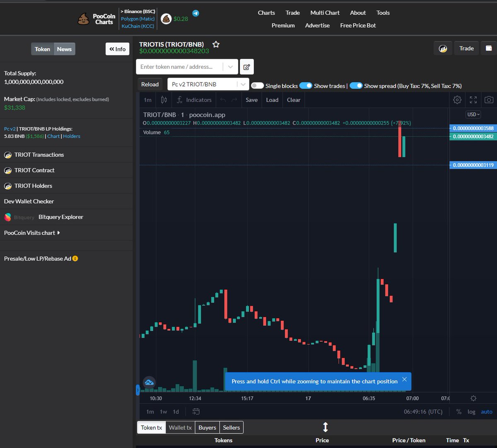Set the 1d date range
Image resolution: width=497 pixels, height=448 pixels.
click(176, 412)
